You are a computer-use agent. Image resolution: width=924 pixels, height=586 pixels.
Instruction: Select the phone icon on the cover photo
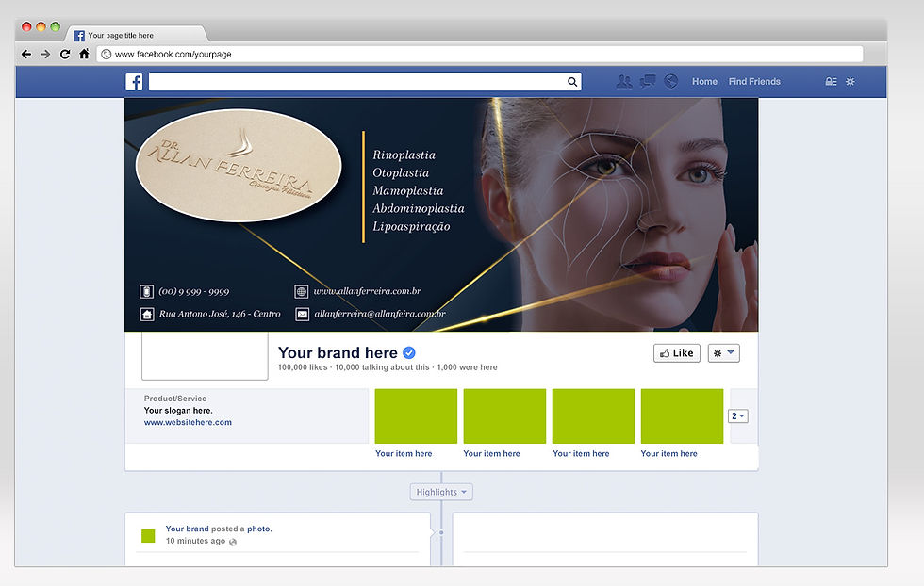(147, 291)
